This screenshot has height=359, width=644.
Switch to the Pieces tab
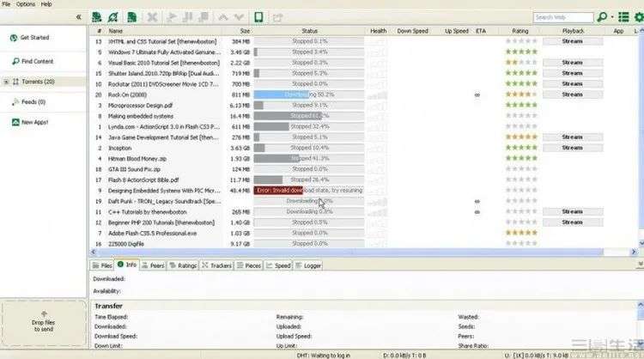(x=249, y=265)
